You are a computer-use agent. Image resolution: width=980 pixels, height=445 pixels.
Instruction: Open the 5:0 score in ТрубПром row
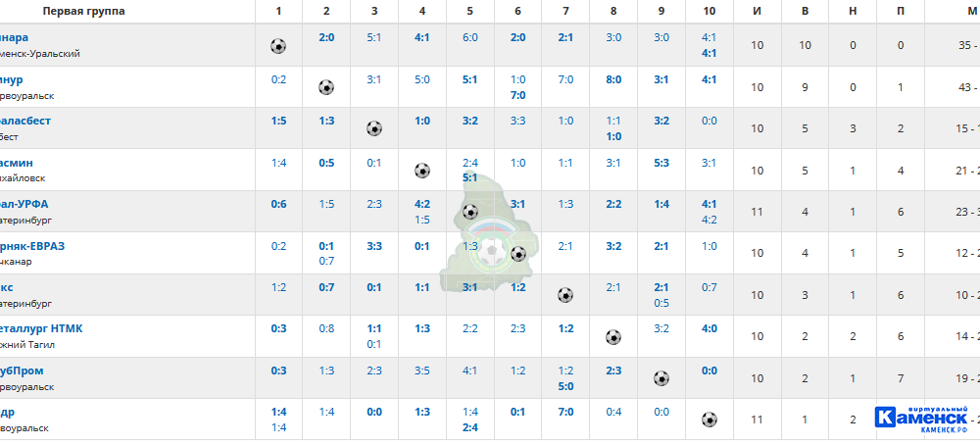click(x=565, y=386)
